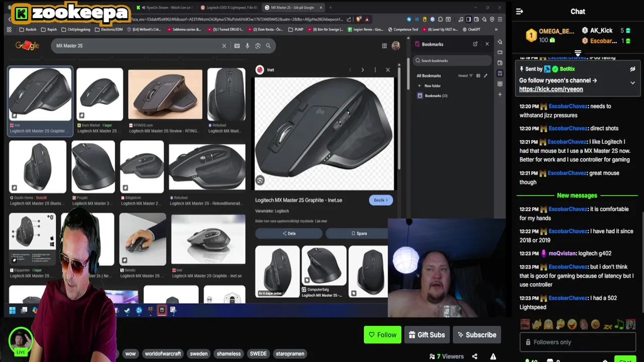
Task: Open the ComputerSalg related image thumbnail
Action: coord(324,266)
